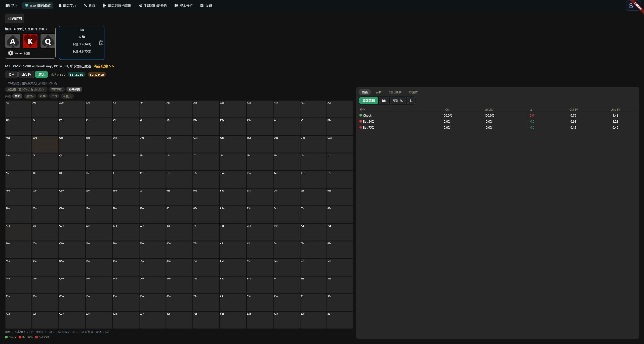This screenshot has width=644, height=344.
Task: Open the 对比摘要 tab
Action: [x=395, y=92]
